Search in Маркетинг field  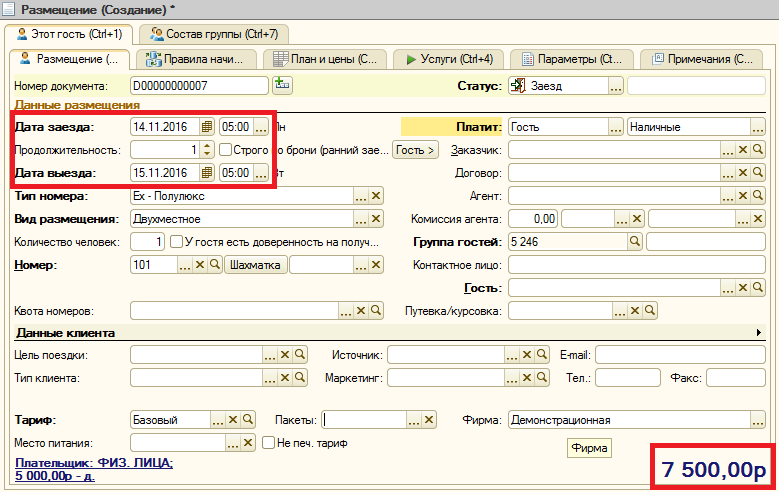click(x=542, y=378)
